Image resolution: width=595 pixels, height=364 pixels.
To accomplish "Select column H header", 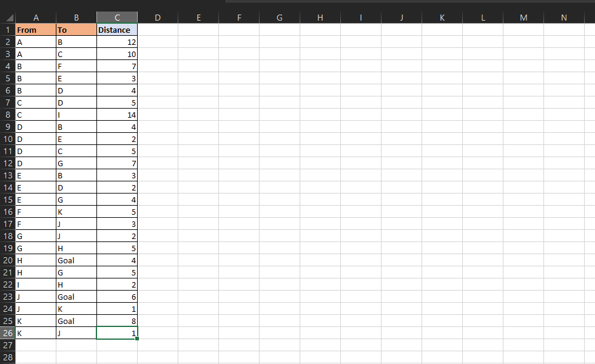I will (x=320, y=18).
